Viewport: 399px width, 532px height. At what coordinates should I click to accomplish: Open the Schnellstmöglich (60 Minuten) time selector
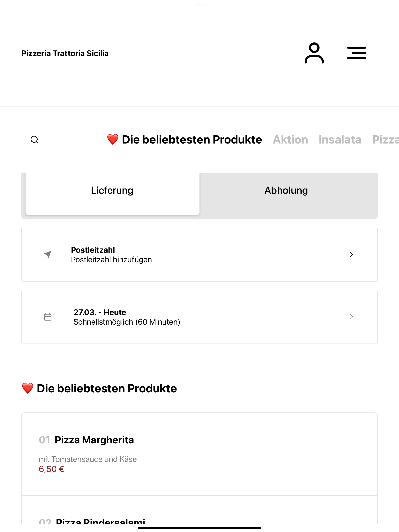[199, 317]
